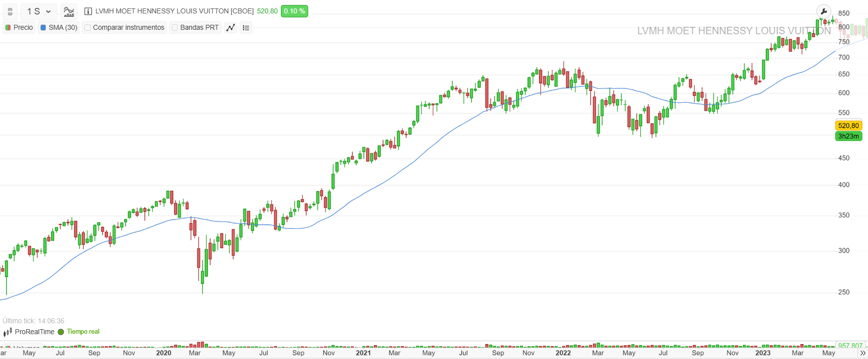This screenshot has width=868, height=359.
Task: Open the wrench settings icon
Action: point(824,11)
